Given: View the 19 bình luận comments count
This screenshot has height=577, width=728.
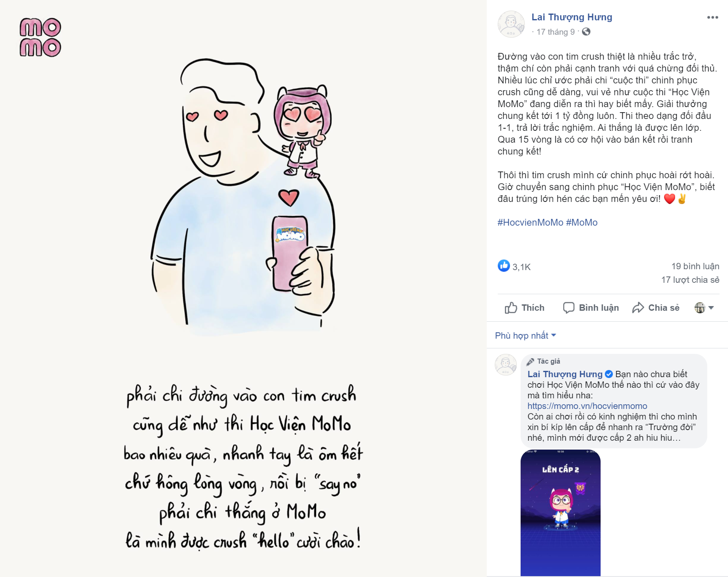Looking at the screenshot, I should click(x=695, y=266).
